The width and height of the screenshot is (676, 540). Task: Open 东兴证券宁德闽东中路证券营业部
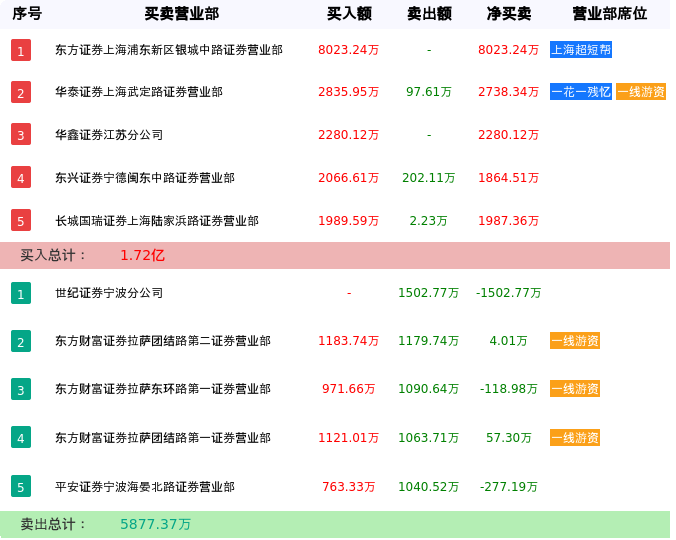(x=145, y=178)
